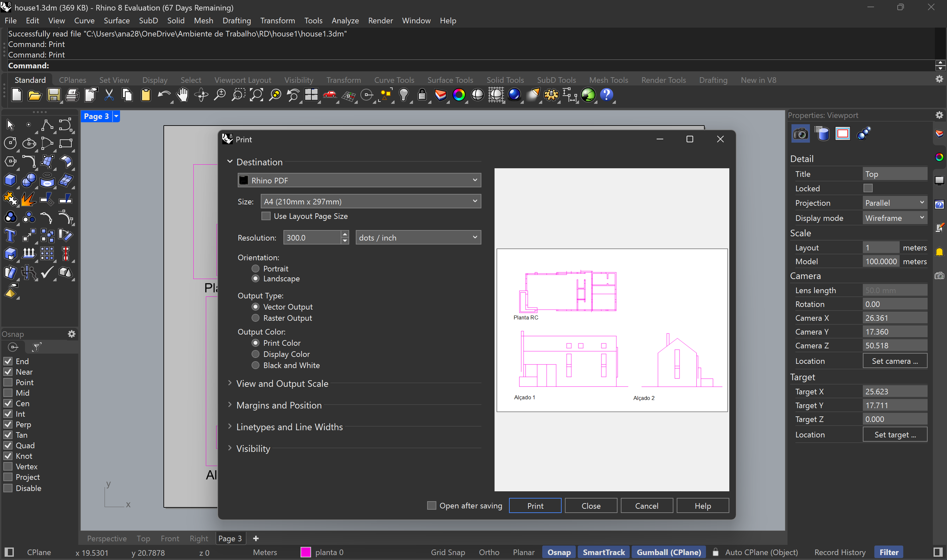Click the Print button
The height and width of the screenshot is (560, 947).
click(x=535, y=505)
